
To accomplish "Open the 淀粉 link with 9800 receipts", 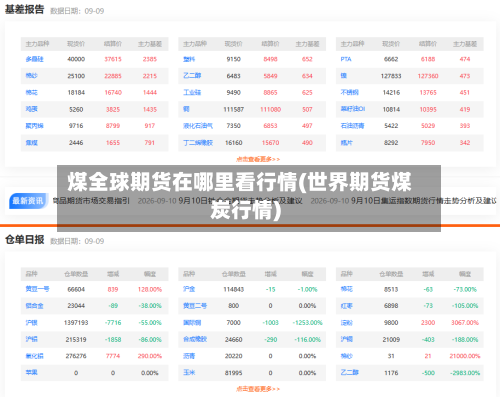I will pyautogui.click(x=347, y=323).
